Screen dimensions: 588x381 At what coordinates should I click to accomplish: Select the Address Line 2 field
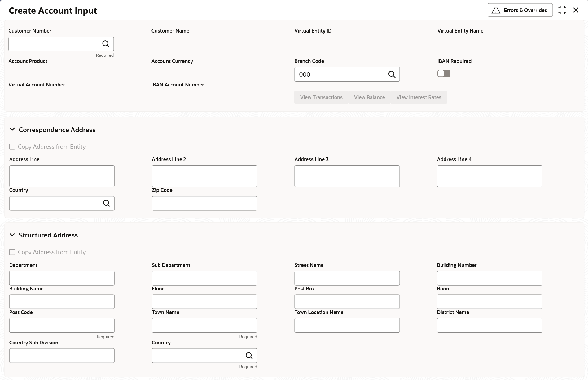point(204,176)
